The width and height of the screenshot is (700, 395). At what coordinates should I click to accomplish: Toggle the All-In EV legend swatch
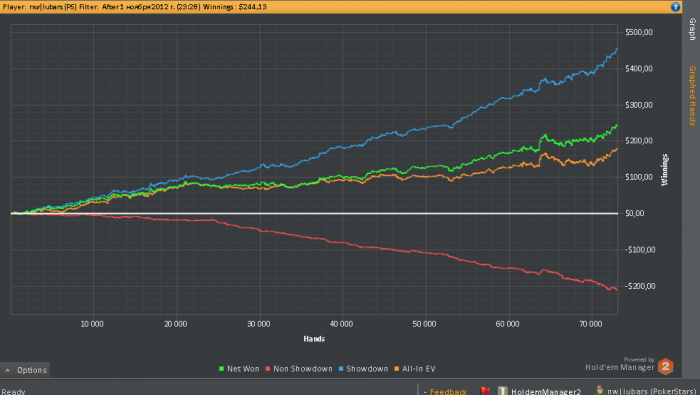tap(396, 369)
